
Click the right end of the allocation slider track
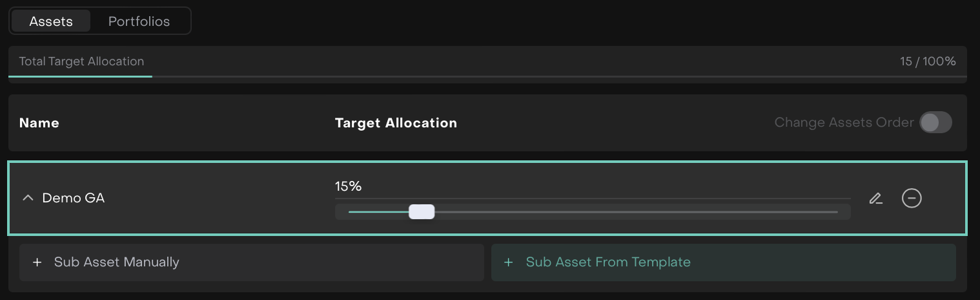[x=836, y=211]
